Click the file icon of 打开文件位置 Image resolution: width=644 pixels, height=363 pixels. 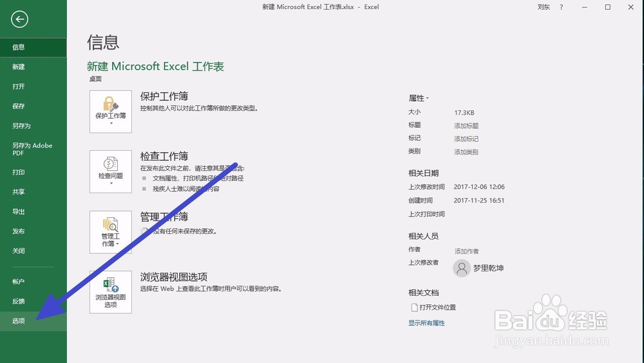(414, 307)
